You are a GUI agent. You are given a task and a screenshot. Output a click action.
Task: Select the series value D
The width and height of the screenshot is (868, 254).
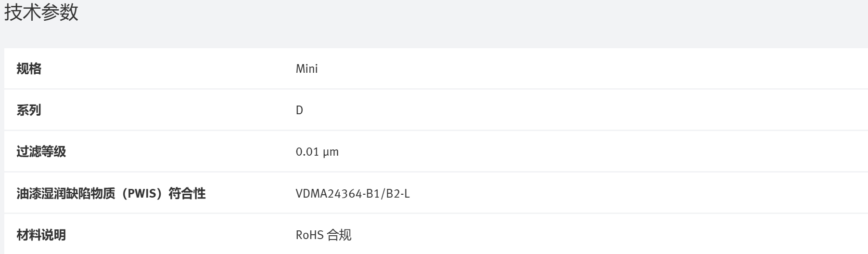click(299, 110)
